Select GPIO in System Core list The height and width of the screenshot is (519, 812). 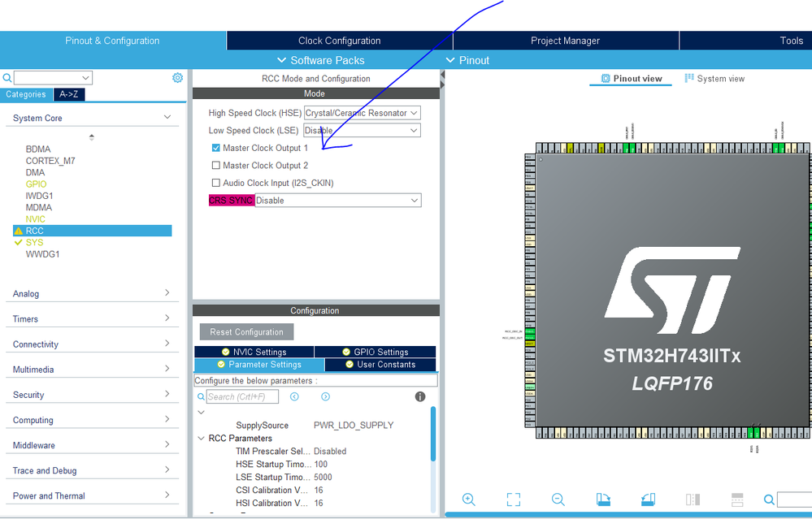click(37, 184)
